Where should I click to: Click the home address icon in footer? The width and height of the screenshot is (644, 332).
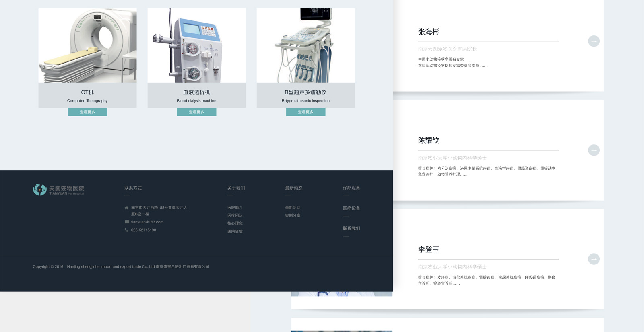(126, 208)
